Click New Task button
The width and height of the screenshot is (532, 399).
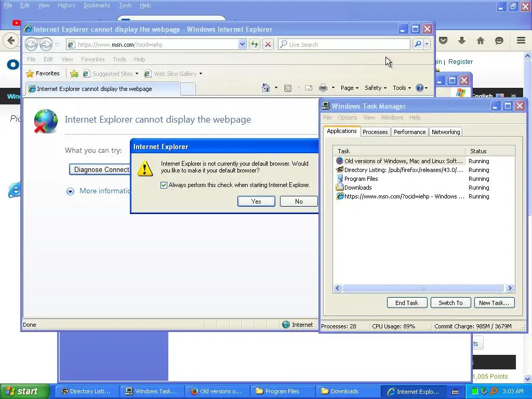pos(495,303)
